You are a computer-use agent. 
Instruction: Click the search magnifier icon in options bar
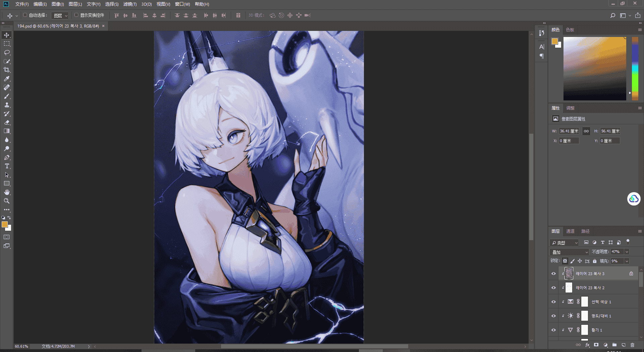tap(613, 15)
